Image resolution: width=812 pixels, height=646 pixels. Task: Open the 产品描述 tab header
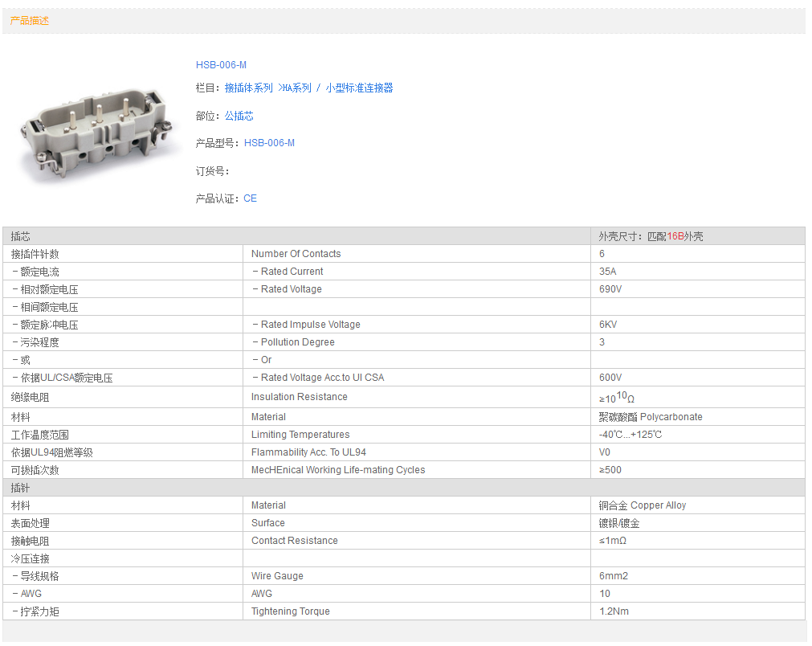30,21
